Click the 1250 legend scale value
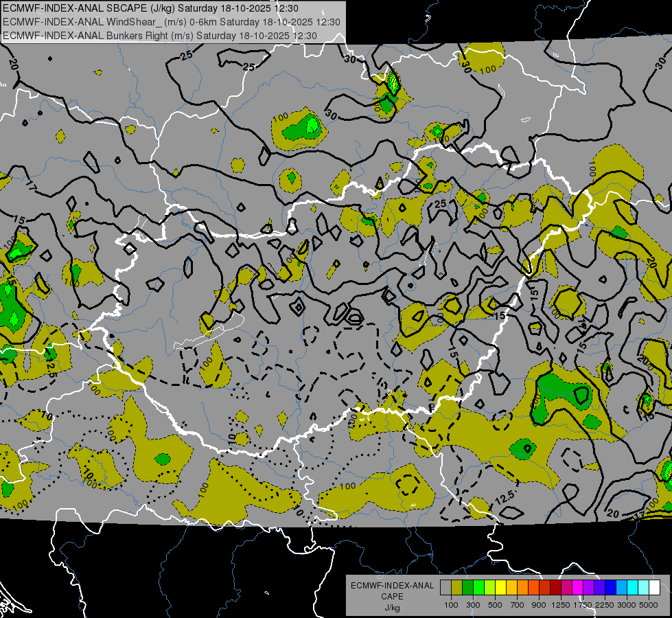This screenshot has height=618, width=672. 561,605
